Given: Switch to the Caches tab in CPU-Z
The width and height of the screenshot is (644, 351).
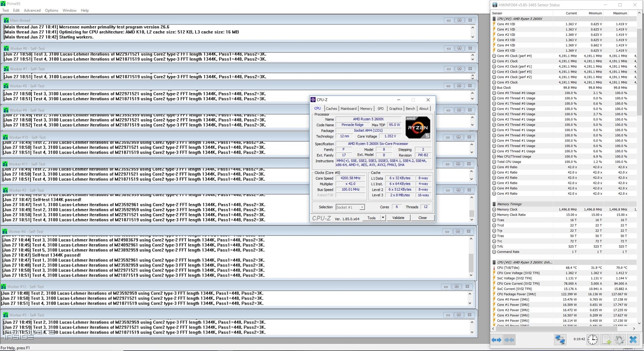Looking at the screenshot, I should (x=331, y=108).
